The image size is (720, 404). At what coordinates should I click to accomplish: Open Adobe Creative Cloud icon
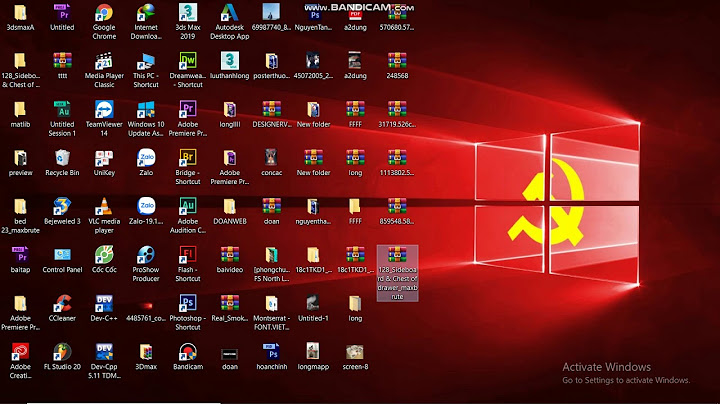pos(20,353)
